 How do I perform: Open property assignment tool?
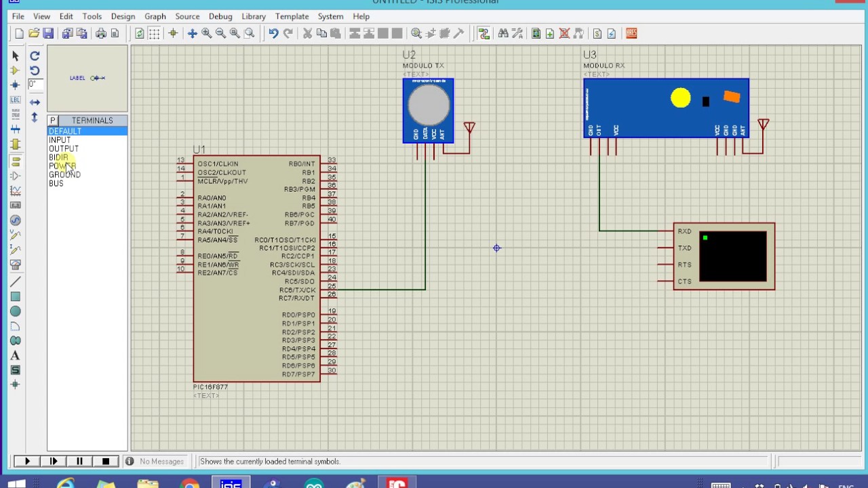tap(517, 33)
